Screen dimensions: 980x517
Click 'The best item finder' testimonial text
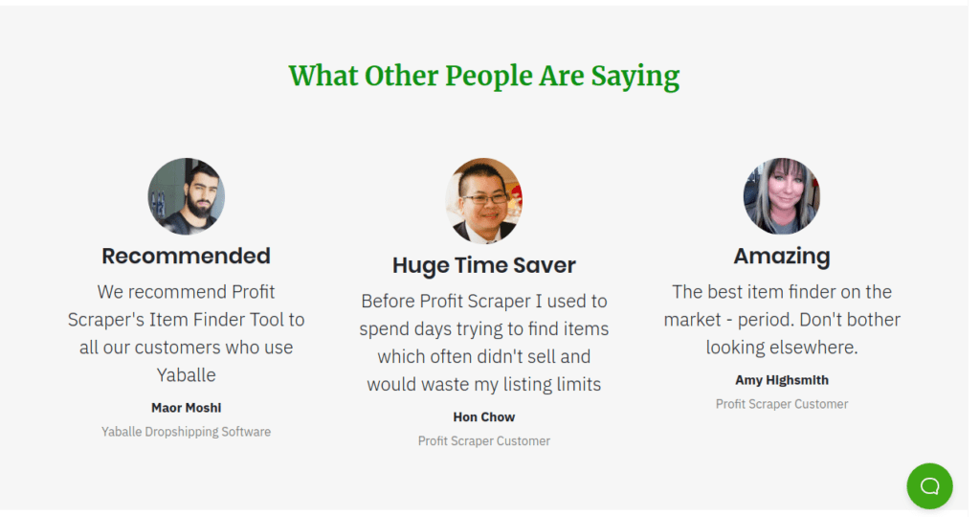tap(782, 320)
